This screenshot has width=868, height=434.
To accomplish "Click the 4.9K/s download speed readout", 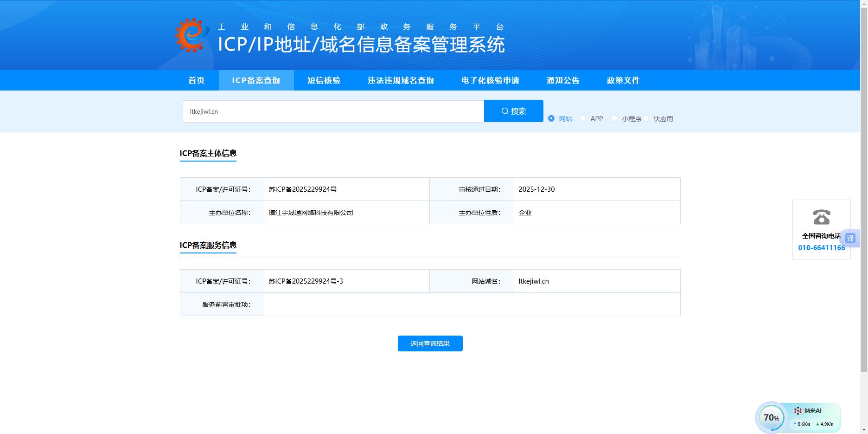I will pos(824,424).
